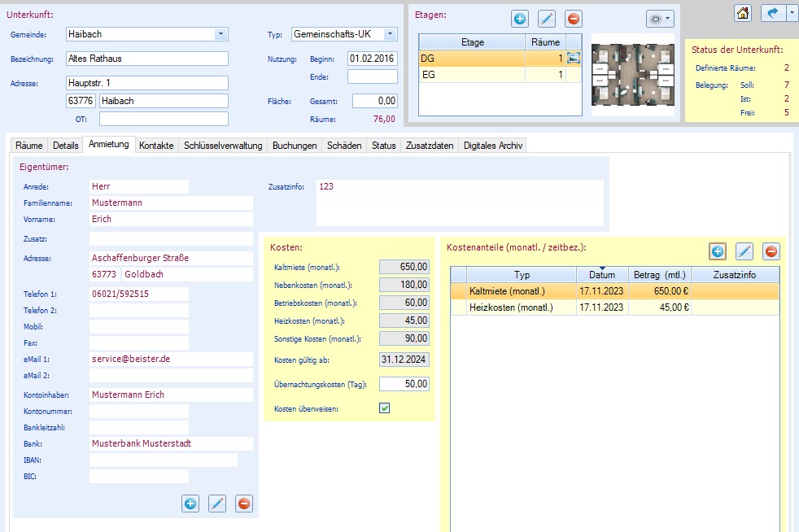Toggle the Kosten überweisen checkbox

click(385, 408)
